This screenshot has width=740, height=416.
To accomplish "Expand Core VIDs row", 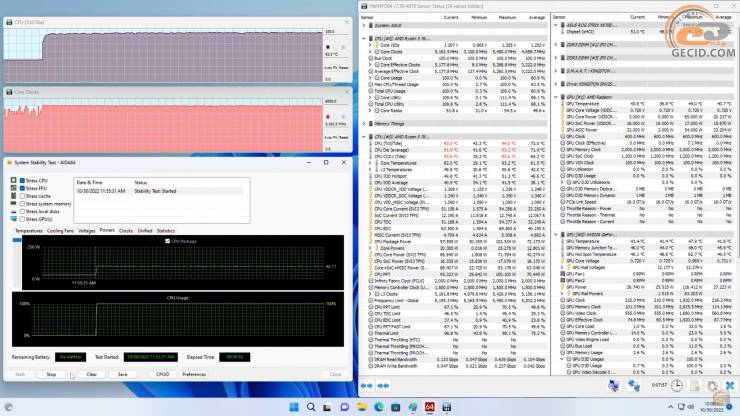I will point(370,45).
